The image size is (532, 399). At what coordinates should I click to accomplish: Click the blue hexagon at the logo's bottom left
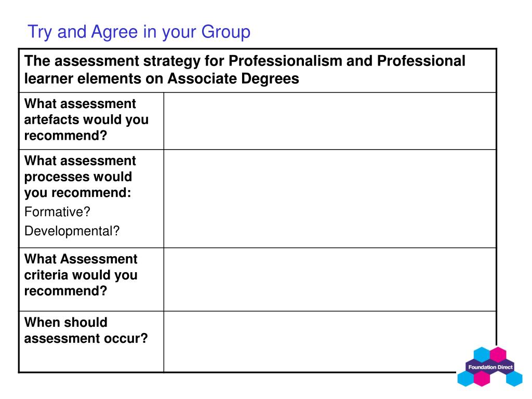click(x=465, y=378)
